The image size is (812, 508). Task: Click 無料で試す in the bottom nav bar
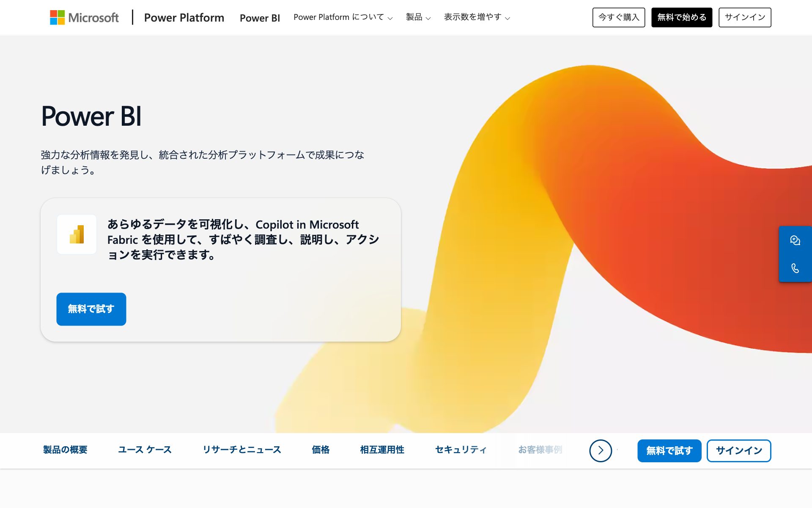click(x=669, y=451)
